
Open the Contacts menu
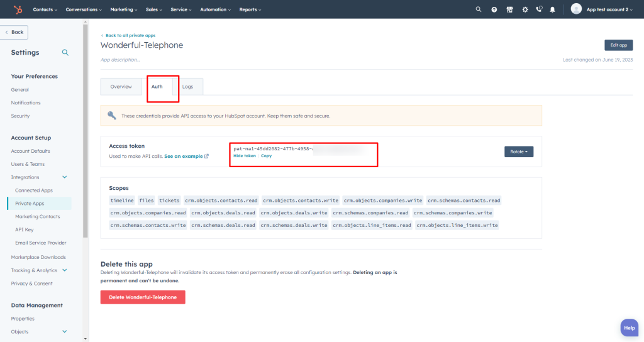click(45, 9)
